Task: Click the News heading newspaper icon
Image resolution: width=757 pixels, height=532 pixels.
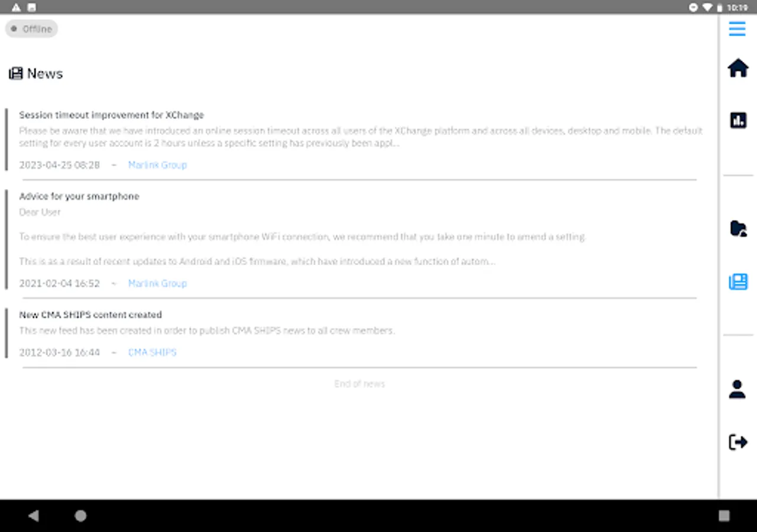Action: (x=15, y=74)
